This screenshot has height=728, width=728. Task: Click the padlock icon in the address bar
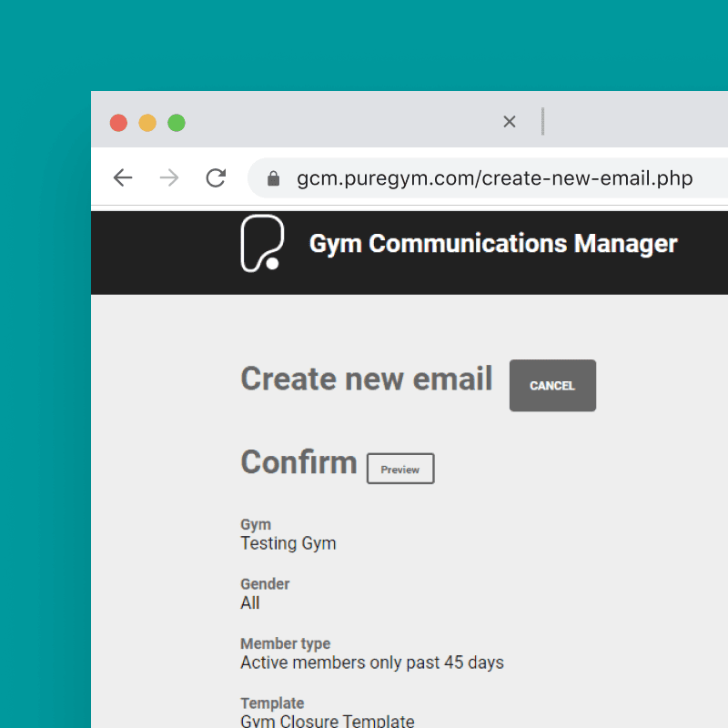[272, 178]
